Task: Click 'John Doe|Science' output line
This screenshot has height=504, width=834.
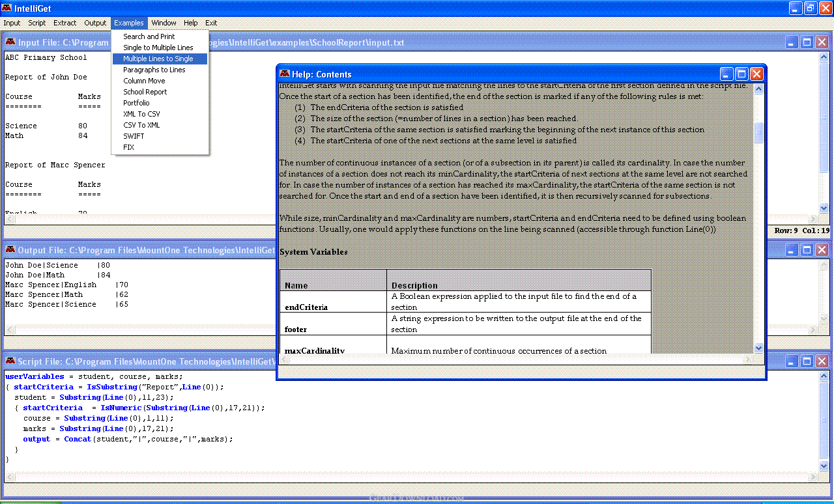Action: tap(58, 265)
